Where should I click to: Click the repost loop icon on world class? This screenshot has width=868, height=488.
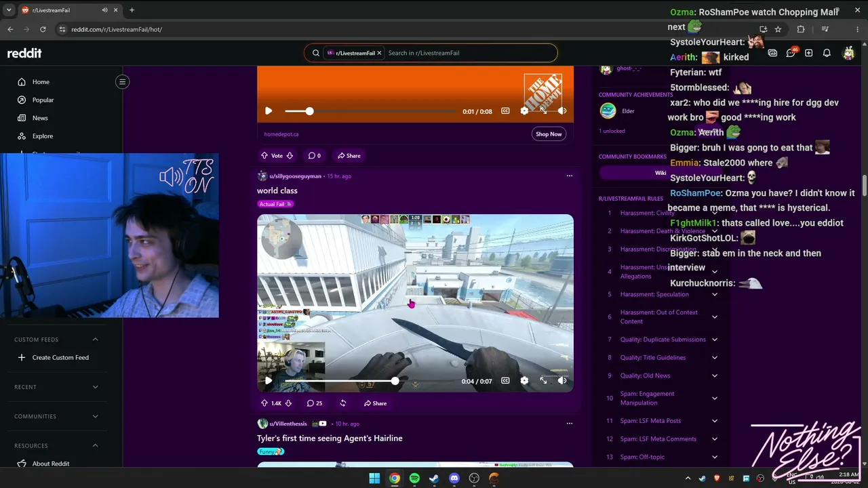(x=343, y=403)
